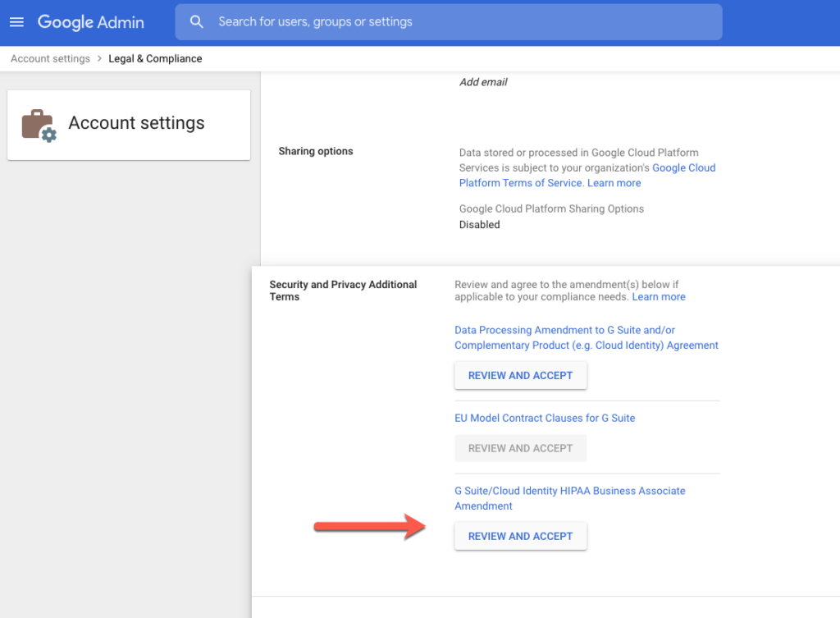The height and width of the screenshot is (618, 840).
Task: Edit Google Cloud Platform Sharing Options Disabled setting
Action: point(479,224)
